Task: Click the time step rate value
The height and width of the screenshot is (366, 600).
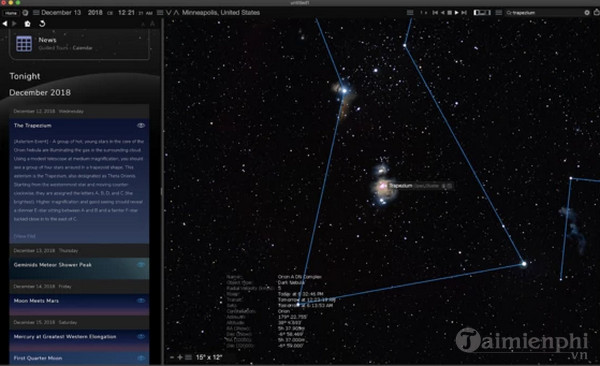Action: pos(424,13)
